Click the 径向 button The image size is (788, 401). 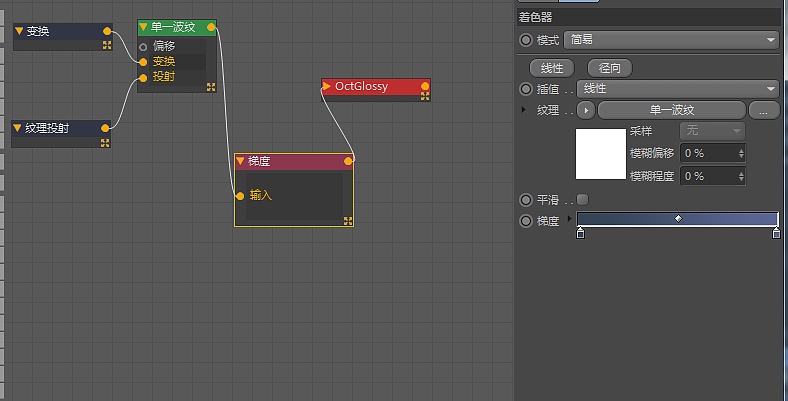coord(610,68)
